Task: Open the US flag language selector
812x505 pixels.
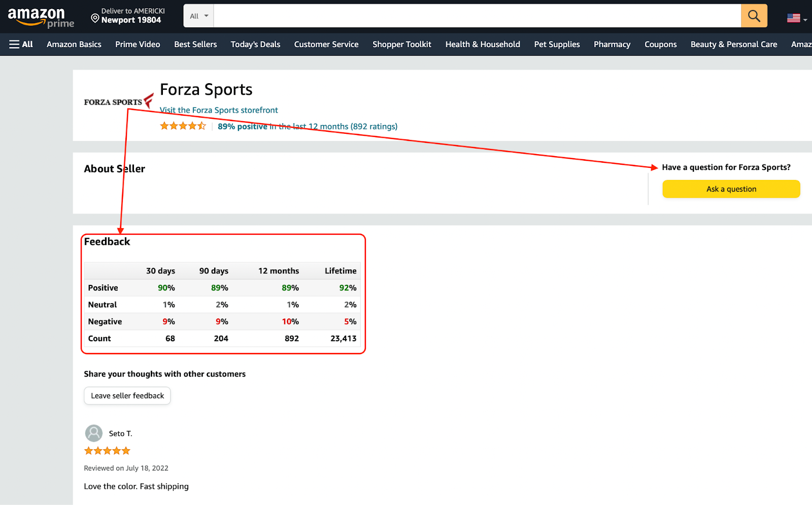Action: pyautogui.click(x=797, y=18)
